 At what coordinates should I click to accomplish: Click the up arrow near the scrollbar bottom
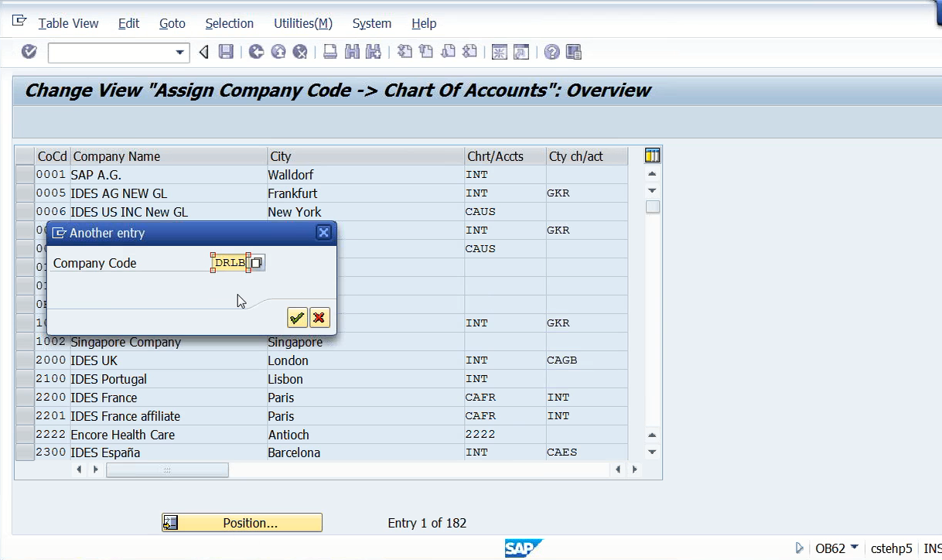click(652, 435)
